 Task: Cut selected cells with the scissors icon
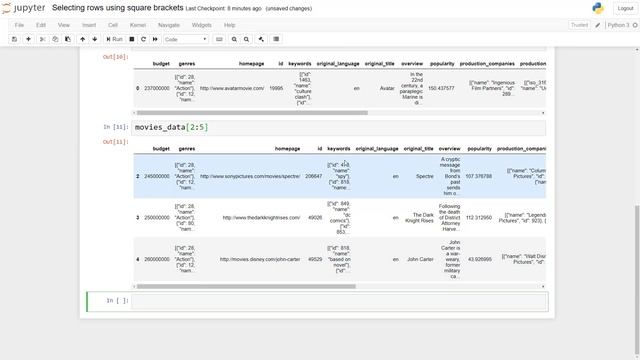point(42,39)
